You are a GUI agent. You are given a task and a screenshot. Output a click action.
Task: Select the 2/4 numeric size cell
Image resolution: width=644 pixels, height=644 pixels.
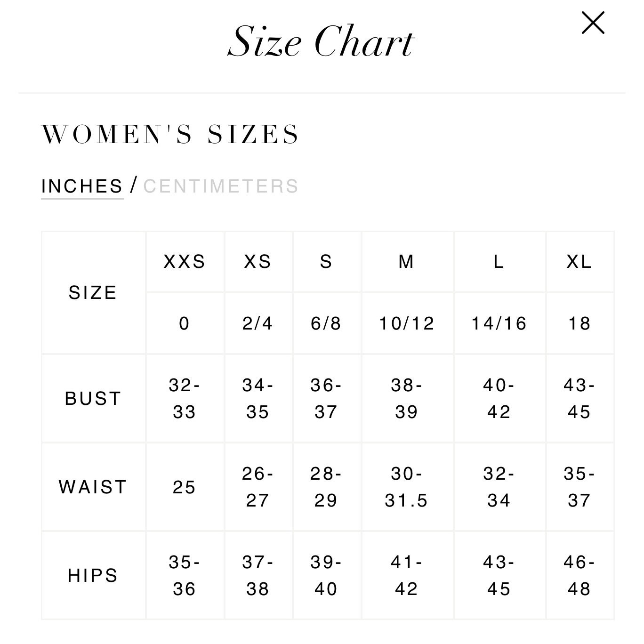coord(258,323)
